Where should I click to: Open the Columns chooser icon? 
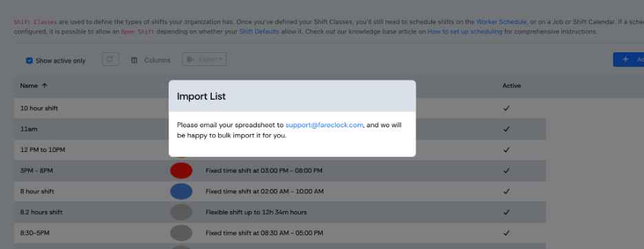134,60
